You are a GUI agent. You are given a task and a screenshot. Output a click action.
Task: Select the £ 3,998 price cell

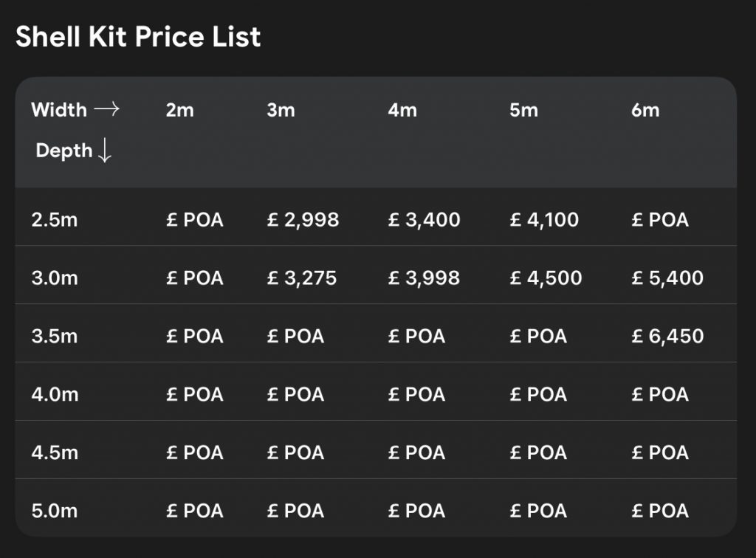(x=424, y=278)
